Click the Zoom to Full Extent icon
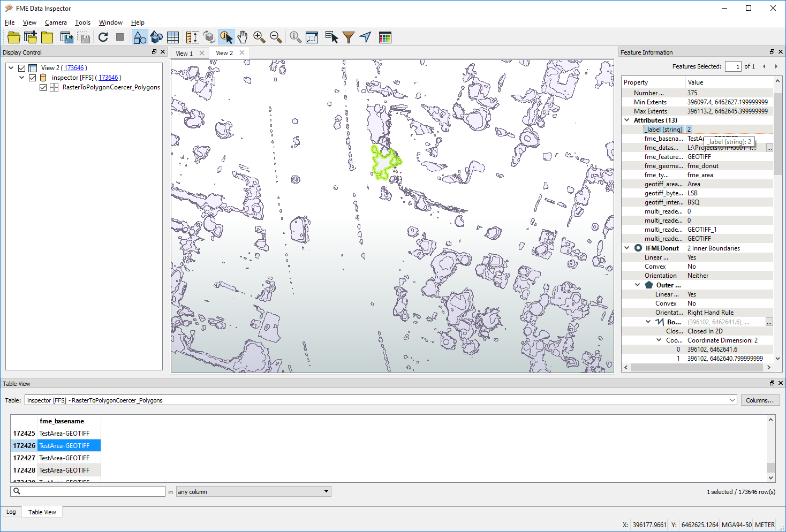786x532 pixels. [x=312, y=37]
